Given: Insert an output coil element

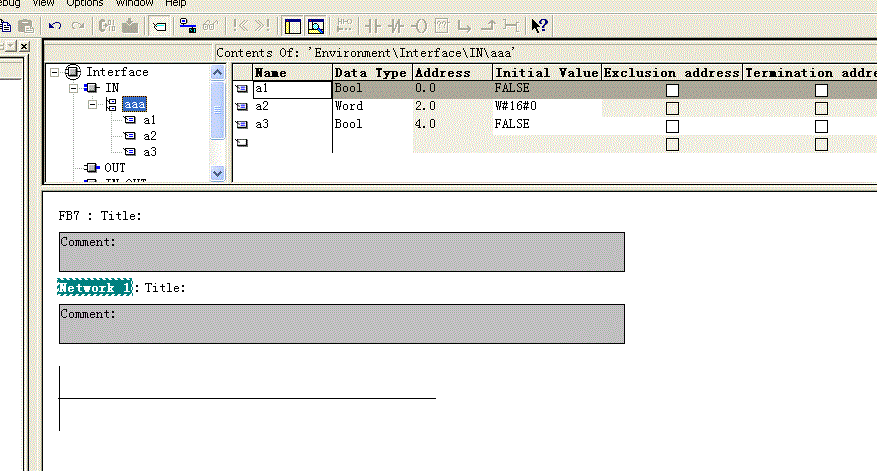Looking at the screenshot, I should (x=418, y=26).
